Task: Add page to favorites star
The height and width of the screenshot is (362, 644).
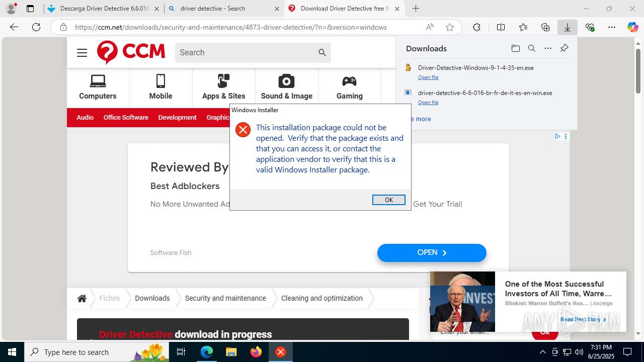Action: click(x=450, y=27)
